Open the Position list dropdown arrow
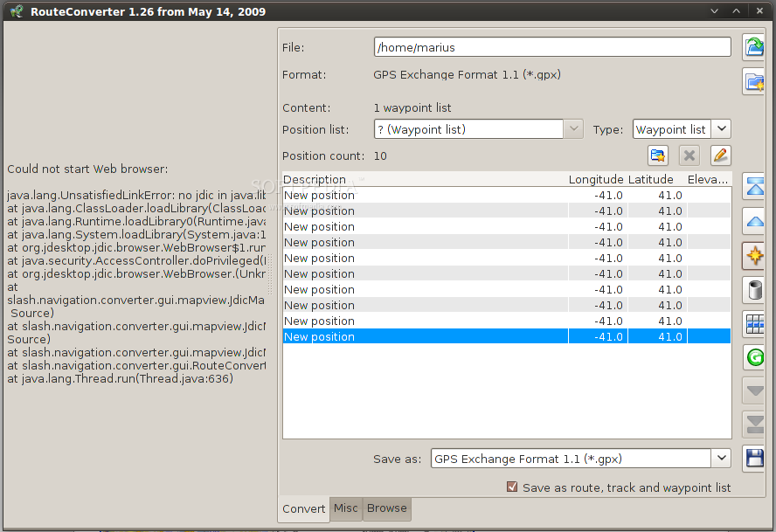This screenshot has height=532, width=776. coord(573,129)
